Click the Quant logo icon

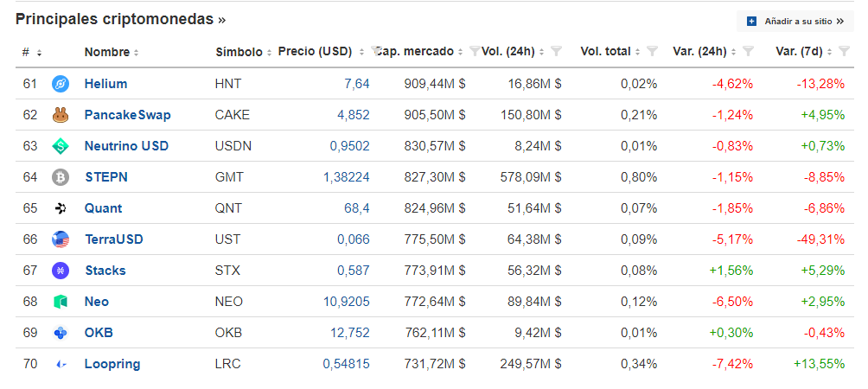(60, 208)
